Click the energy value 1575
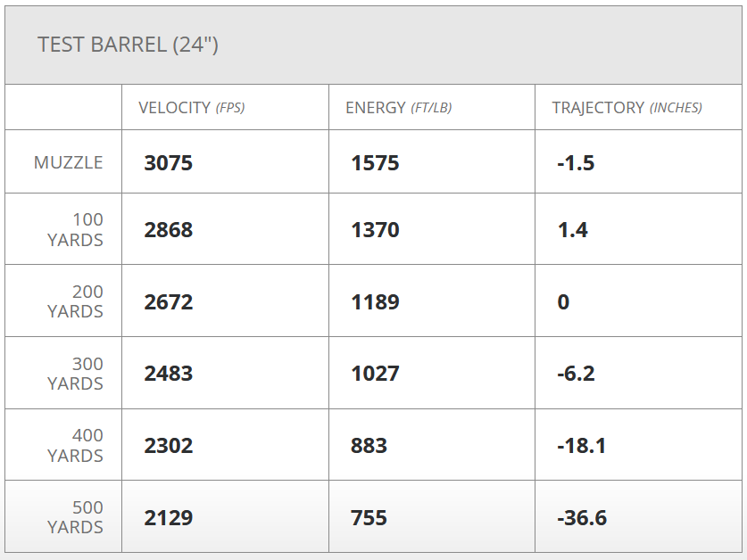 (375, 163)
